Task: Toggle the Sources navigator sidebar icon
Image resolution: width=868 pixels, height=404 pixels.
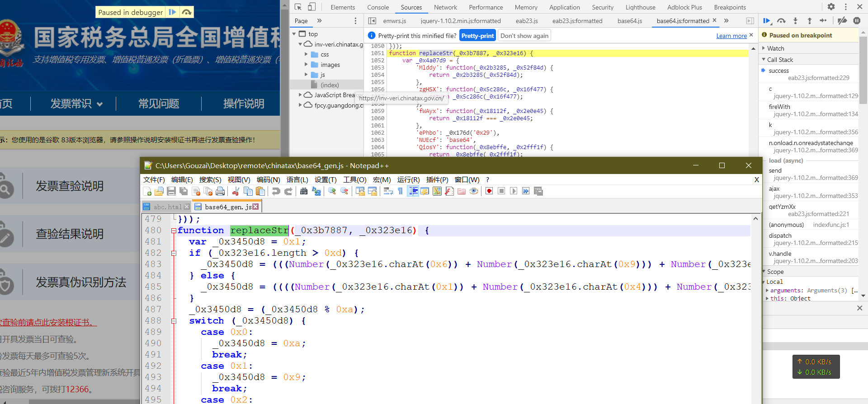Action: (x=372, y=21)
